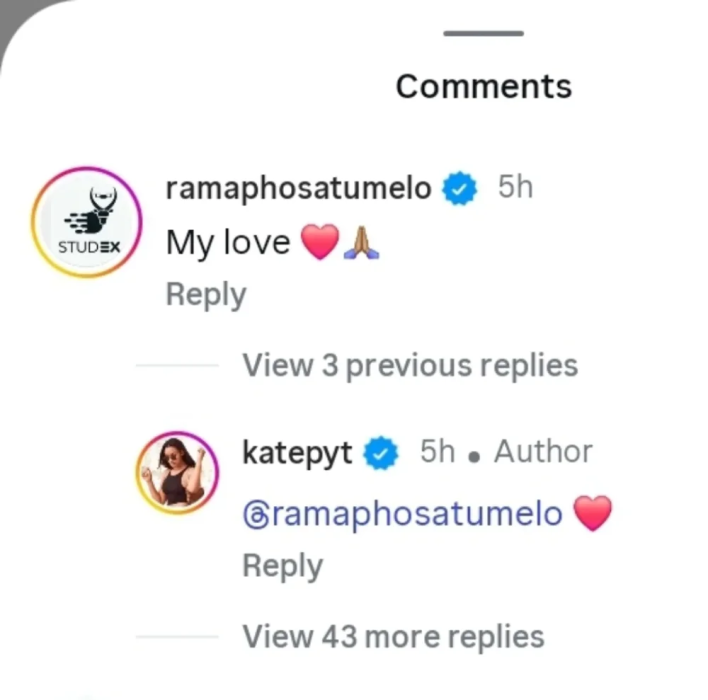708x700 pixels.
Task: Click the "Comments" header title
Action: pyautogui.click(x=483, y=86)
